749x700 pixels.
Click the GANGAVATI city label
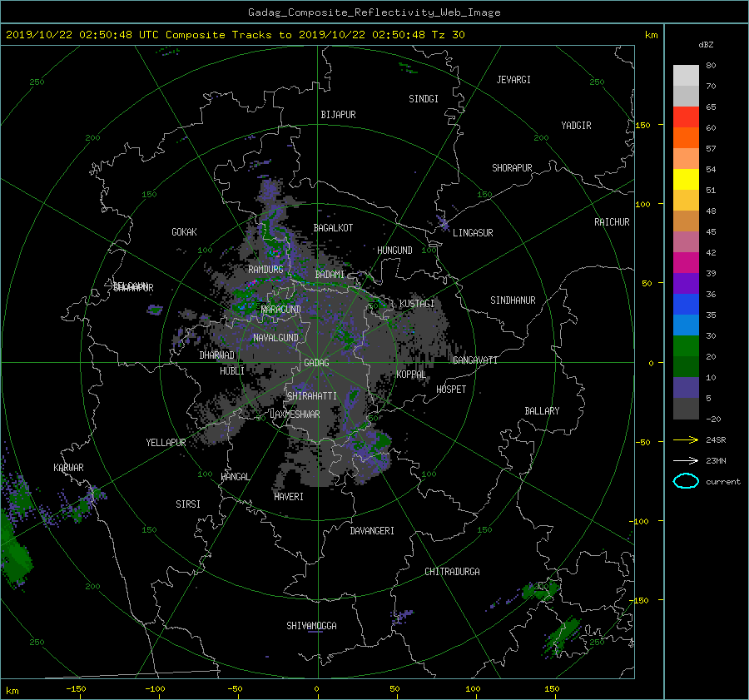point(475,360)
